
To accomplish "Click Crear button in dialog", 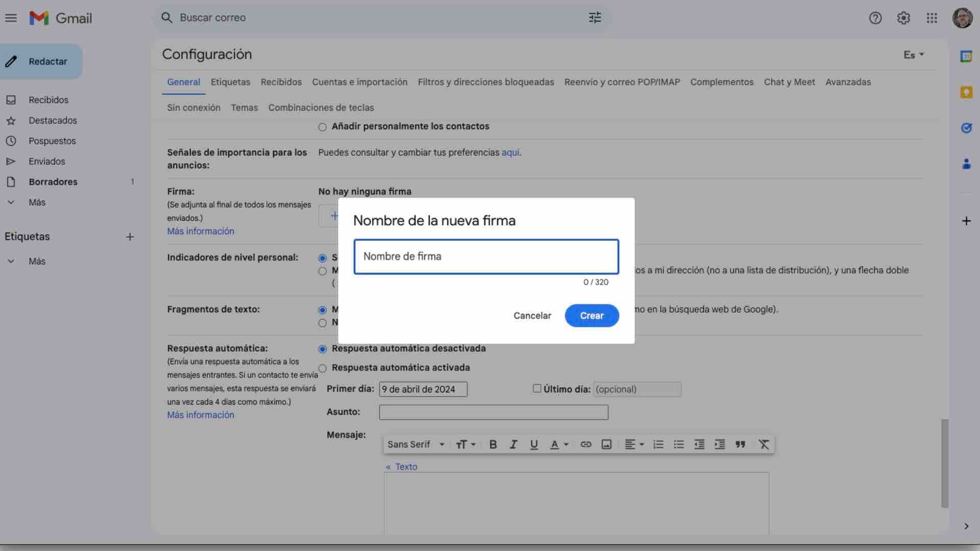I will [x=592, y=316].
